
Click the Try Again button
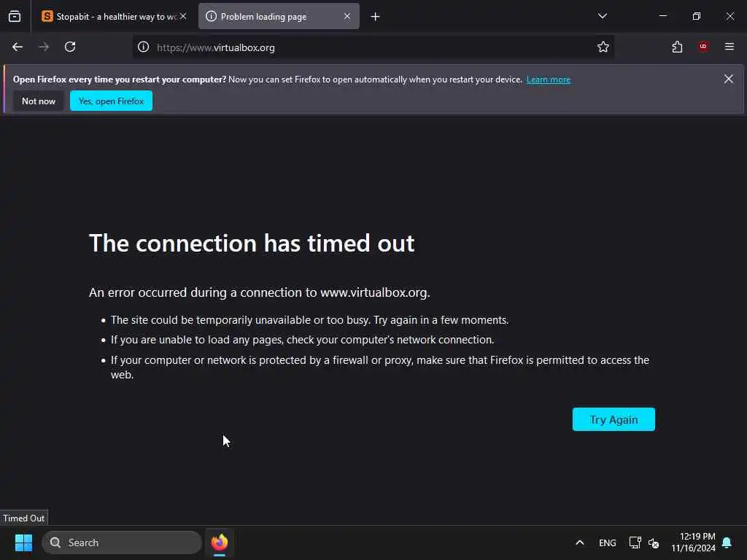click(x=614, y=419)
